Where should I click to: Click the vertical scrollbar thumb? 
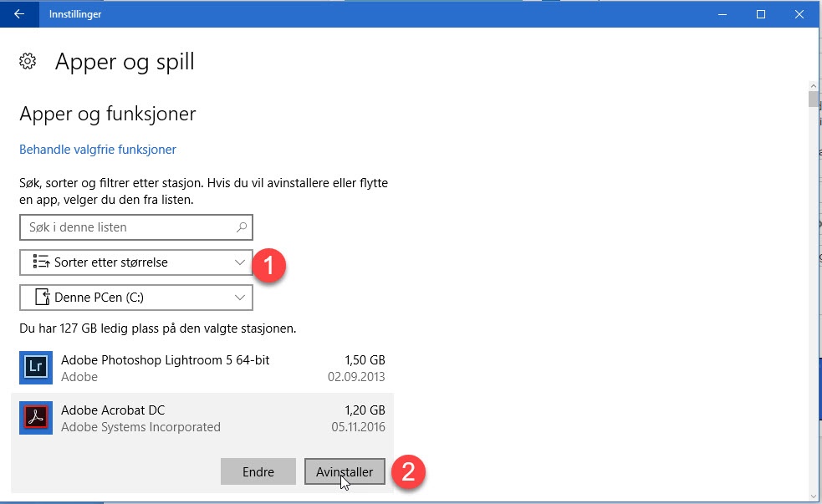[x=813, y=99]
